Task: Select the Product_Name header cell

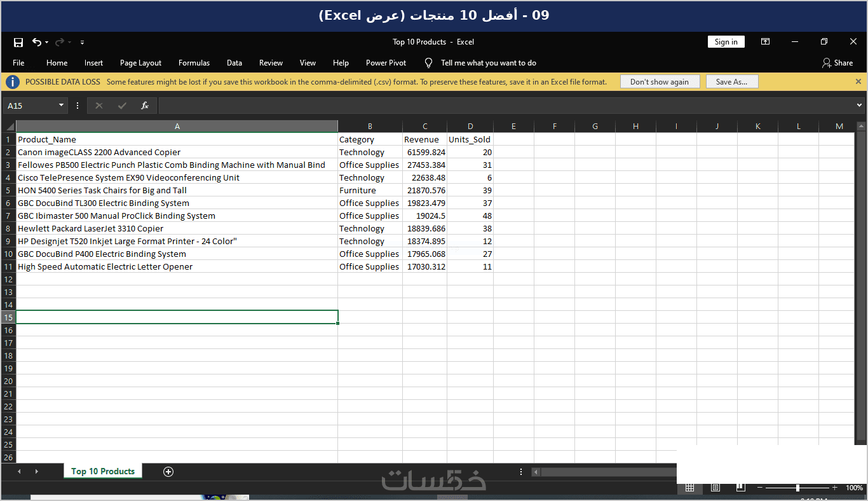Action: point(177,139)
